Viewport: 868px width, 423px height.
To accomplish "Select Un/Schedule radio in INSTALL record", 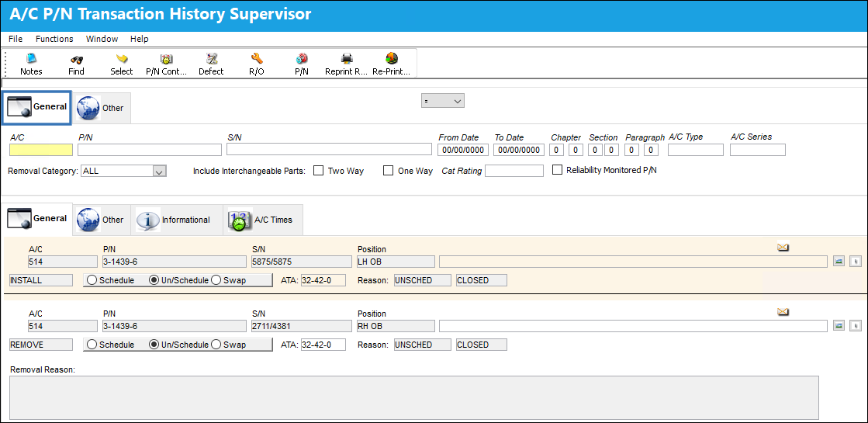I will 154,280.
